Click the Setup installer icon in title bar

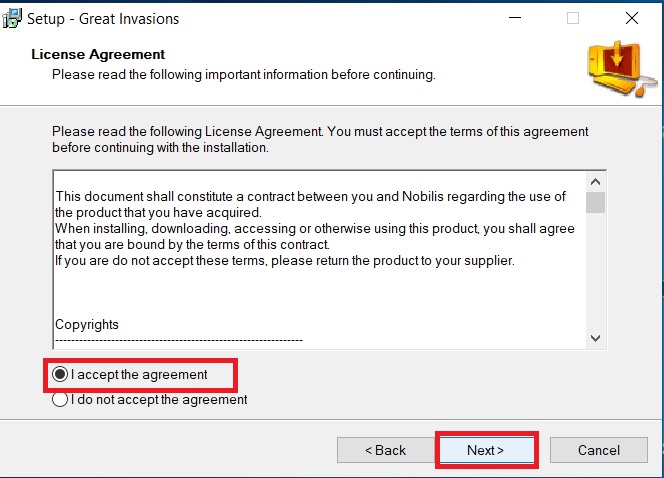11,19
